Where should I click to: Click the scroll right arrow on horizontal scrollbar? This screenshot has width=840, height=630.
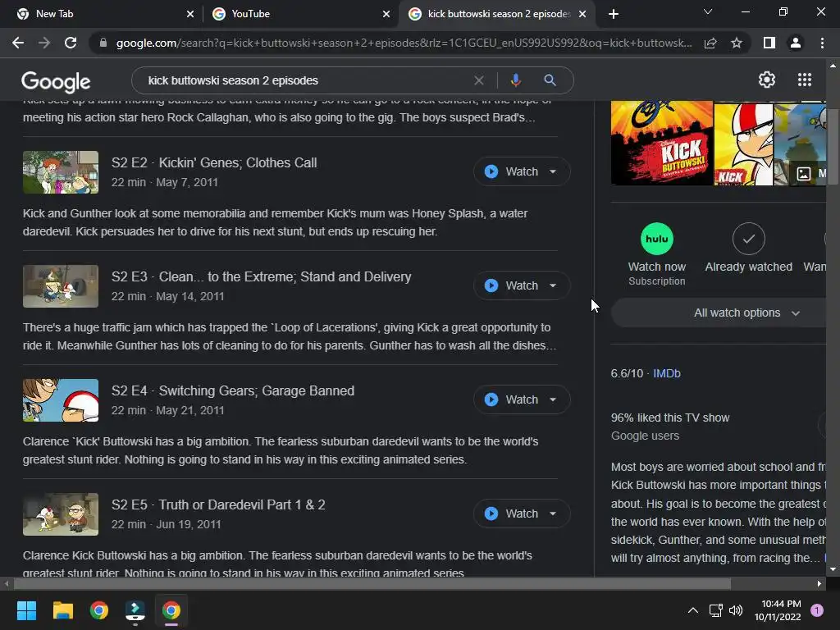pyautogui.click(x=819, y=583)
